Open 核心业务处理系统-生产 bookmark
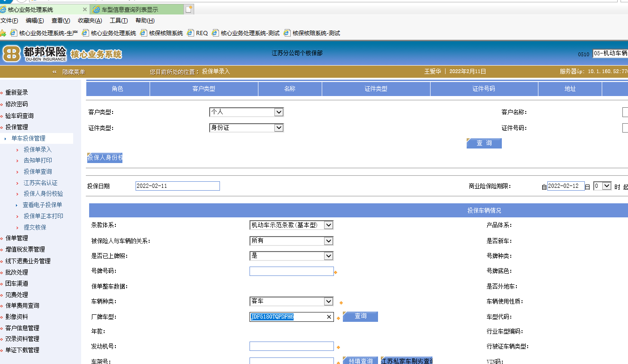Screen dimensions: 628x364 tap(44, 33)
